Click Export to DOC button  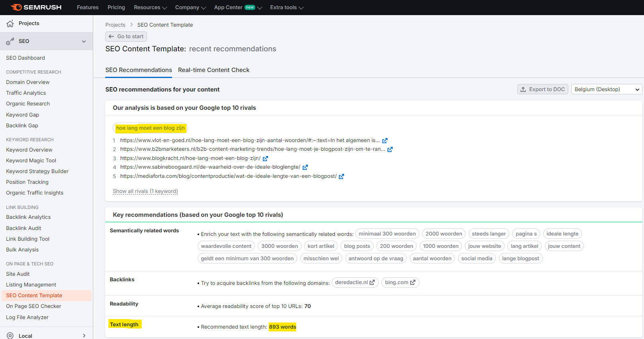(x=543, y=89)
